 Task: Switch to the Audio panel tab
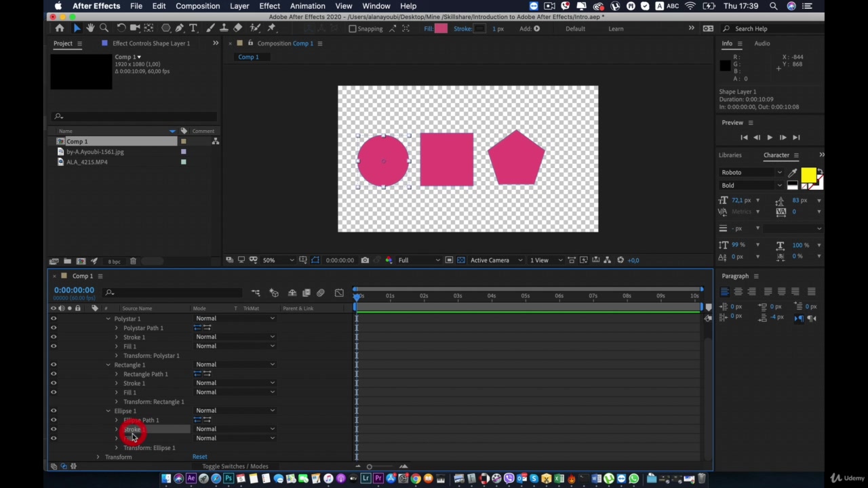pyautogui.click(x=762, y=43)
